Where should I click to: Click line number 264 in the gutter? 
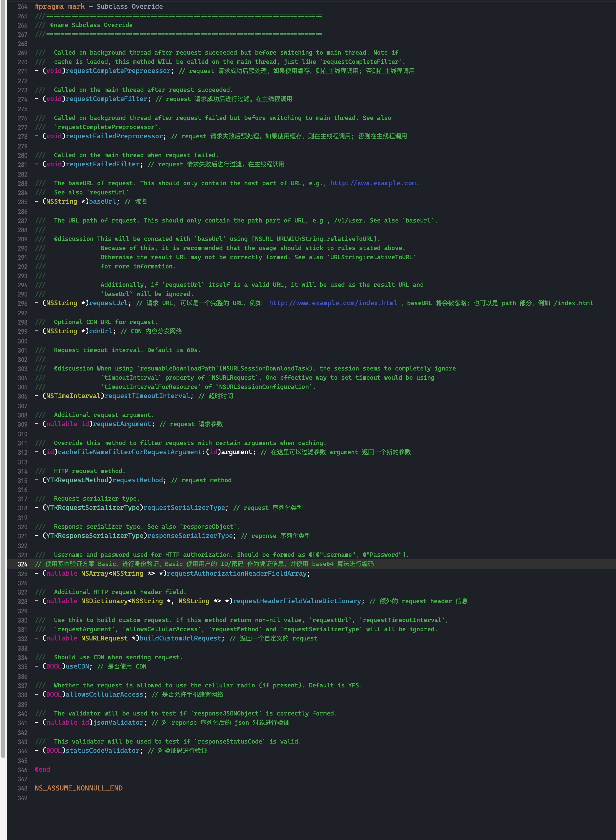coord(22,7)
